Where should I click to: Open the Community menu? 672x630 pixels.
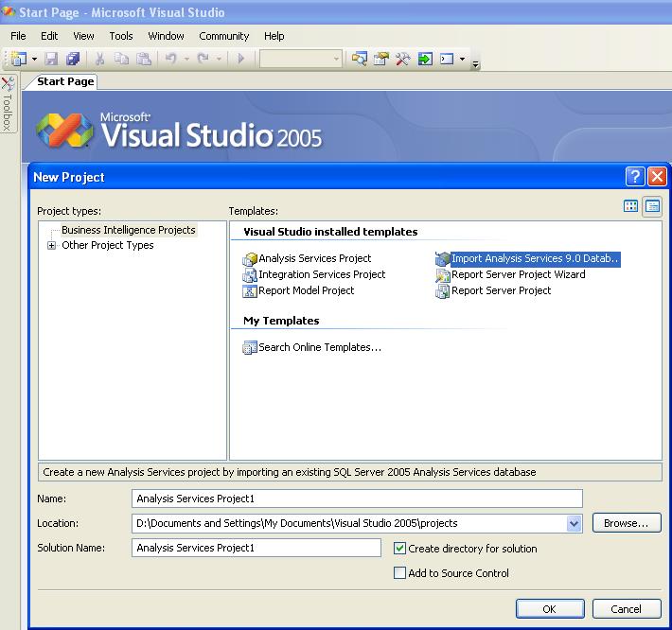[x=223, y=36]
